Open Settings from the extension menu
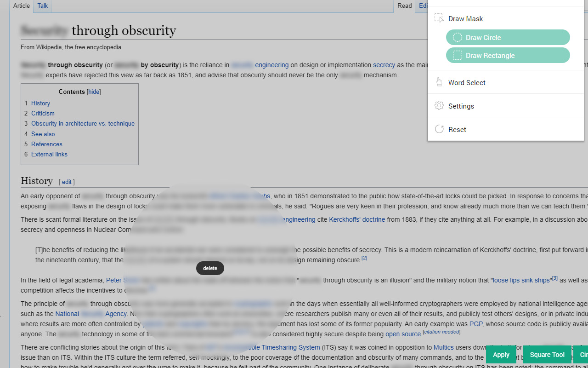588x368 pixels. coord(506,106)
